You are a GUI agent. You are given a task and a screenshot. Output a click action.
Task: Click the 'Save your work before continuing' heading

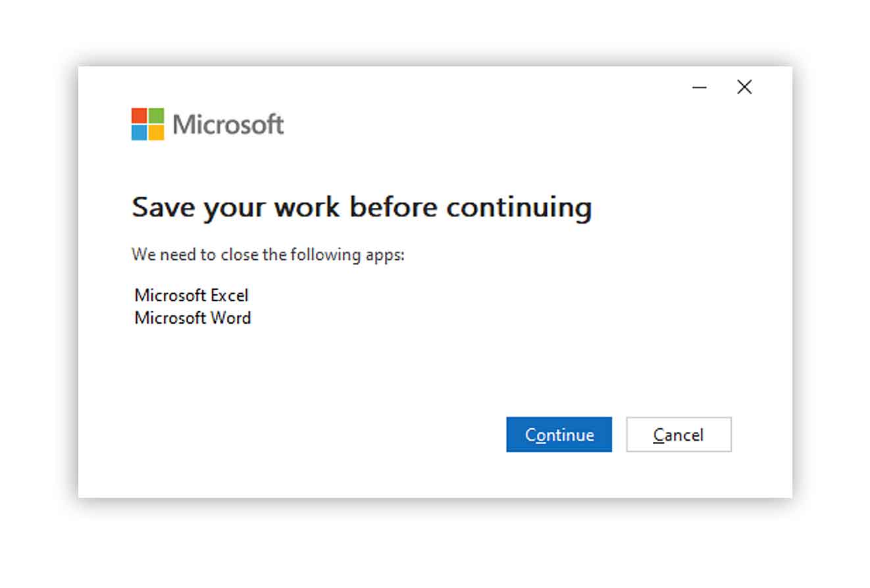(x=362, y=208)
